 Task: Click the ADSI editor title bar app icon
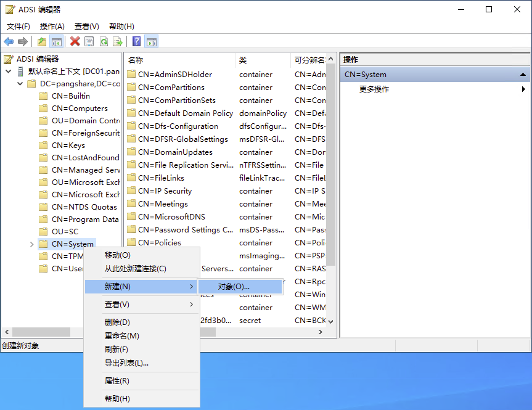click(x=10, y=9)
